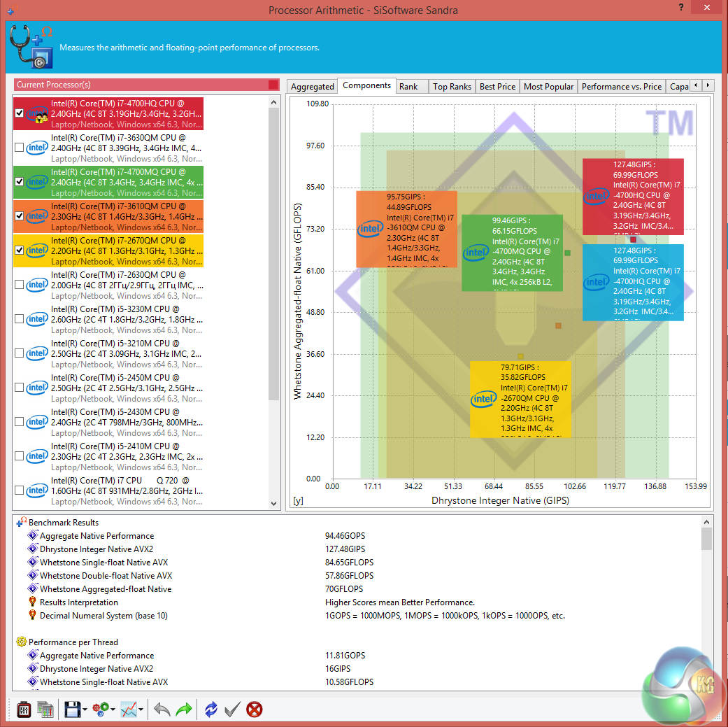Click the tab strip scroll-right arrow
This screenshot has height=727, width=728.
[708, 85]
